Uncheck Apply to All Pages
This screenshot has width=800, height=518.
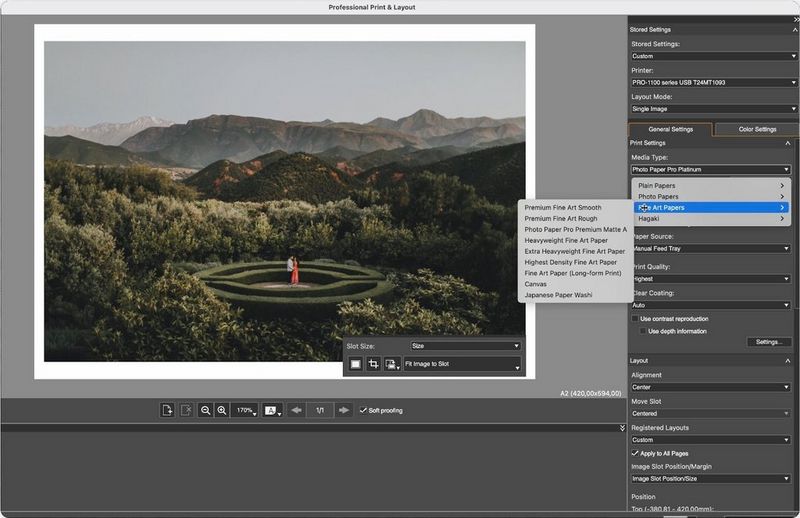click(636, 453)
